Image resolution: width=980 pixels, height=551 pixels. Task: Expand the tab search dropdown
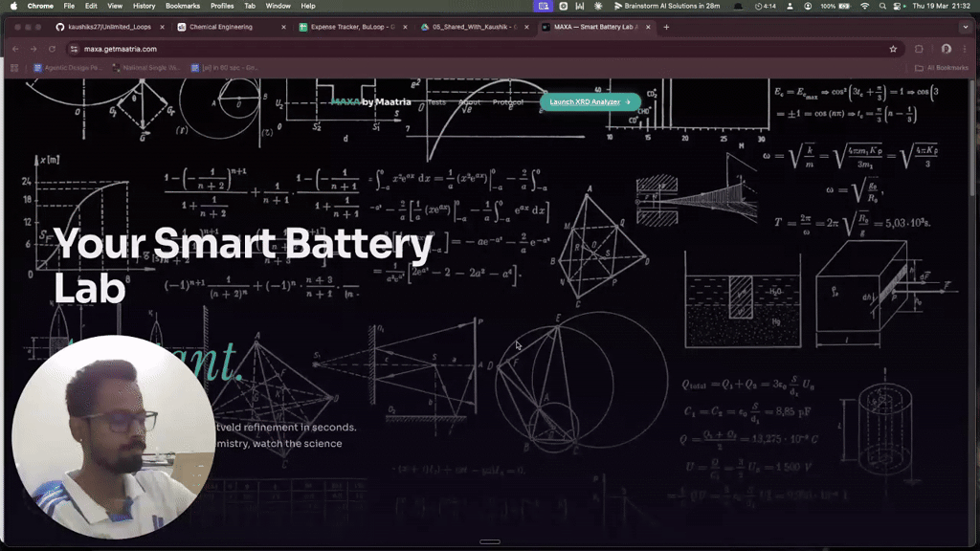966,27
